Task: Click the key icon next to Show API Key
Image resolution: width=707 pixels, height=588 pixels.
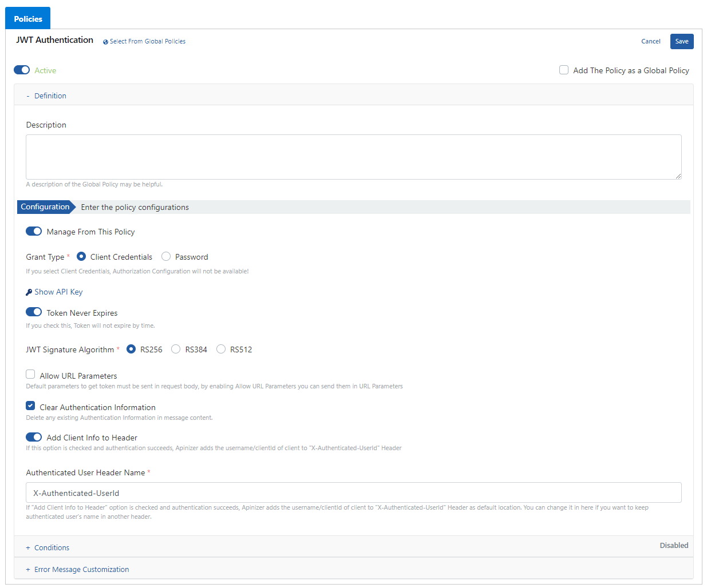Action: coord(29,292)
